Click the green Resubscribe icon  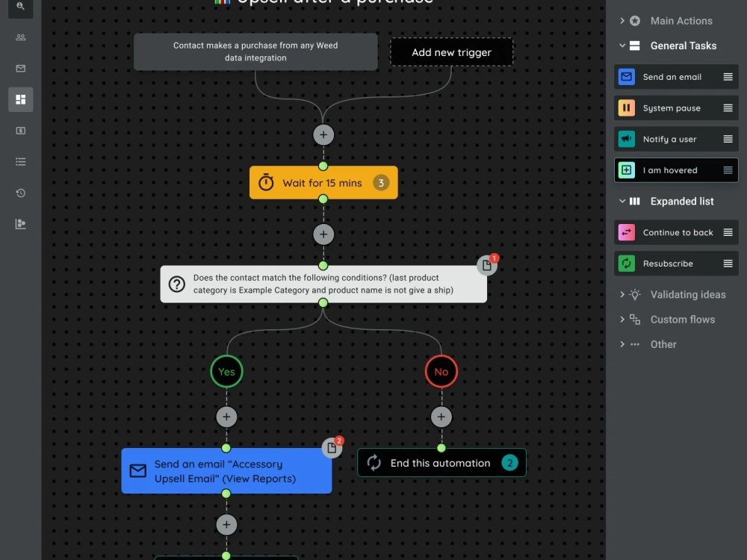[627, 264]
